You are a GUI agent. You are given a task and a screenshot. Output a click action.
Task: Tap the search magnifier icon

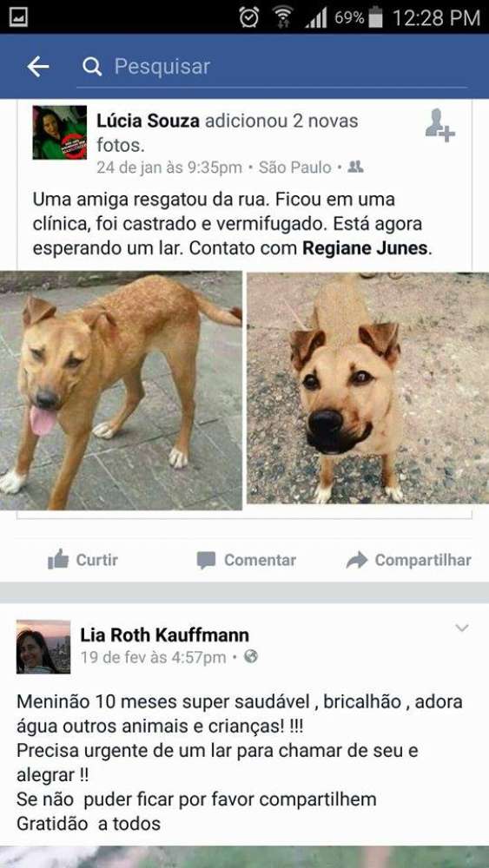[x=92, y=67]
